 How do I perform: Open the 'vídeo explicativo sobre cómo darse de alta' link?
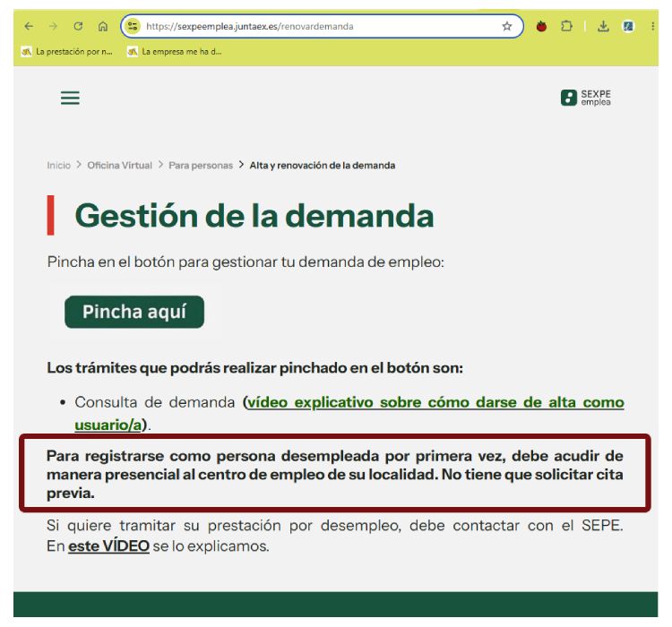349,413
